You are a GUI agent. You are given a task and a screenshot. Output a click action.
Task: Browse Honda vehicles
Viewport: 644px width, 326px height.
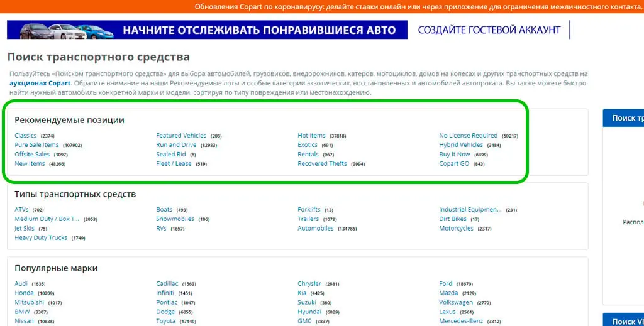coord(25,293)
